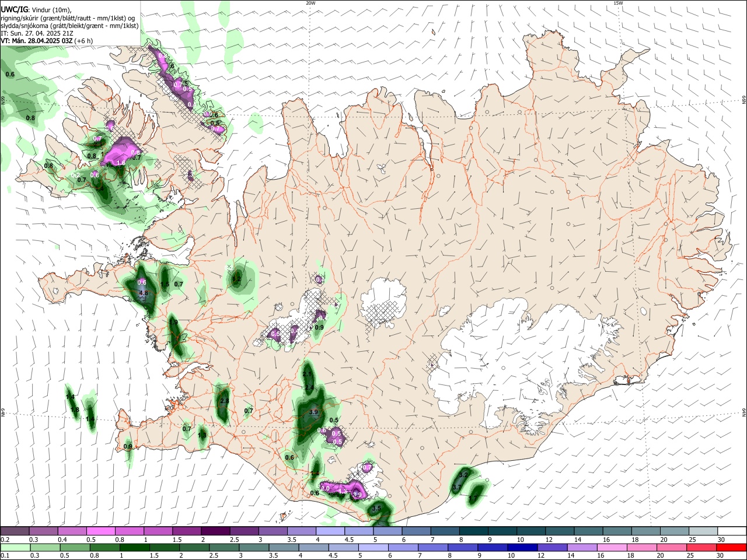Click the '2.4' rainfall value on map

309,388
